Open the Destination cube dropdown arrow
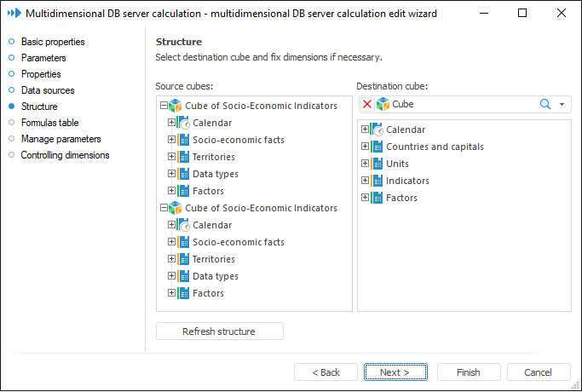Image resolution: width=582 pixels, height=392 pixels. click(x=562, y=104)
